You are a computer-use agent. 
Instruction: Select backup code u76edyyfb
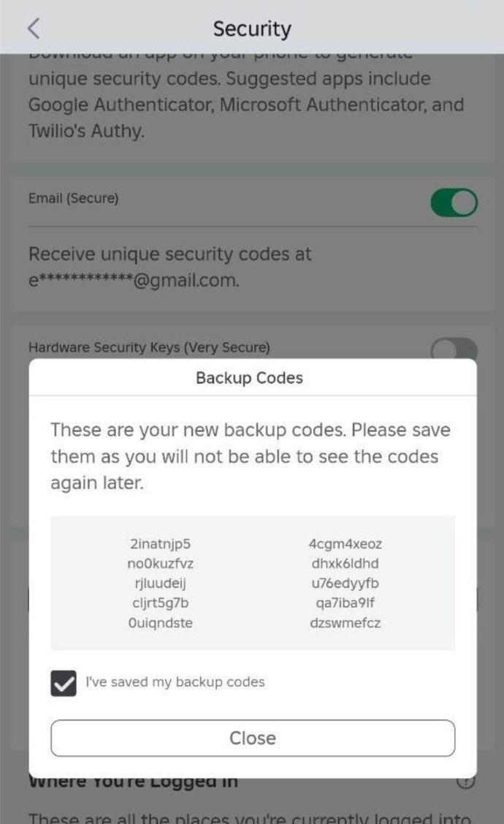click(x=345, y=583)
